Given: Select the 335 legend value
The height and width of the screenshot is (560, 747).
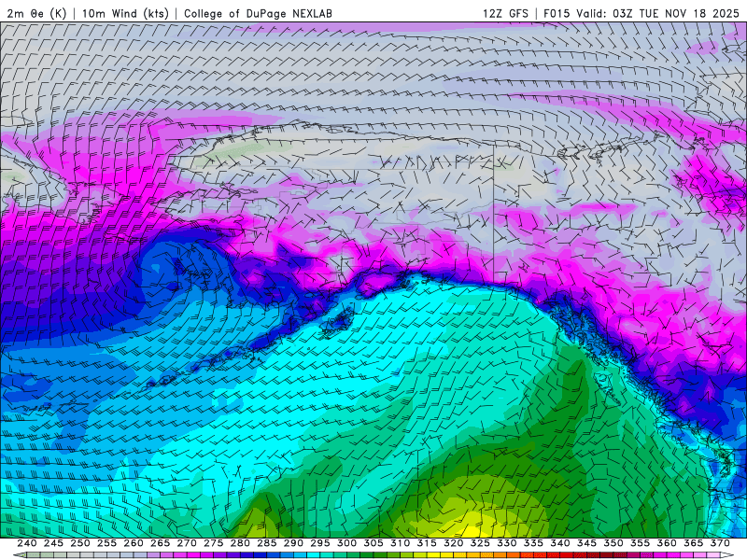Looking at the screenshot, I should (x=533, y=543).
